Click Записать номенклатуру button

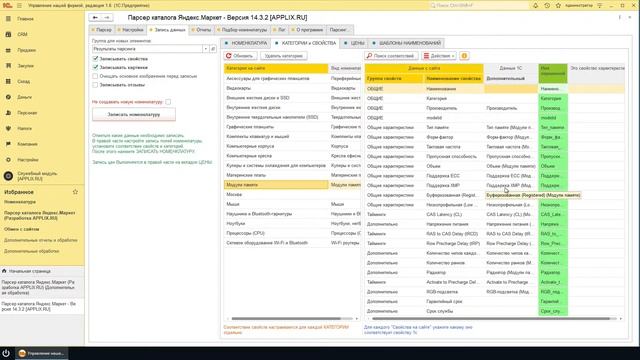click(x=134, y=115)
